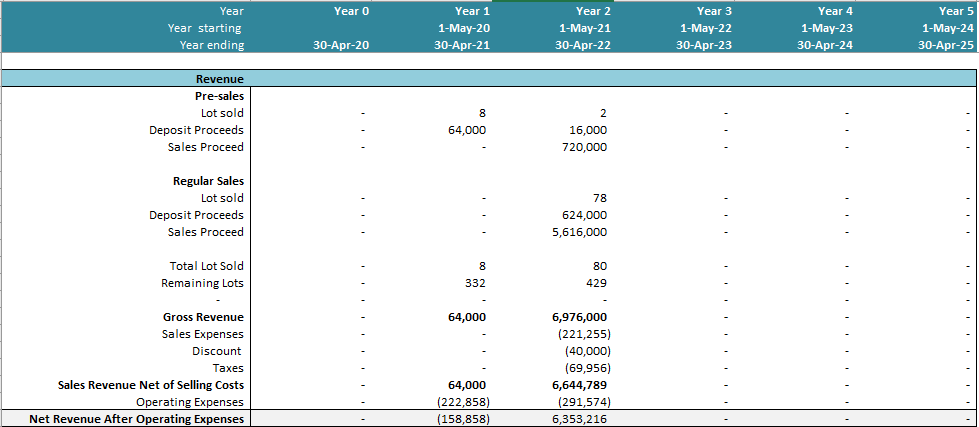Click the 1-May-20 year starting cell
The width and height of the screenshot is (979, 427).
466,28
